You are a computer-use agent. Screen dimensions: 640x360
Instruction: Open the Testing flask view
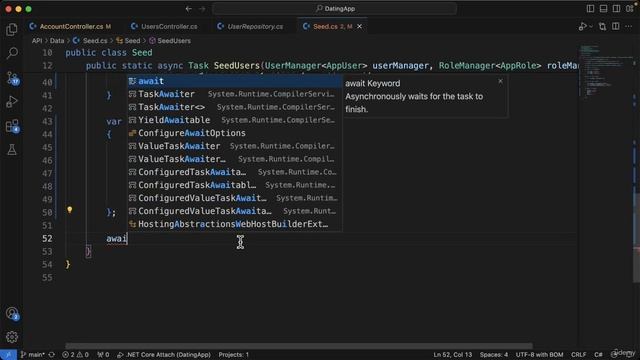12,150
